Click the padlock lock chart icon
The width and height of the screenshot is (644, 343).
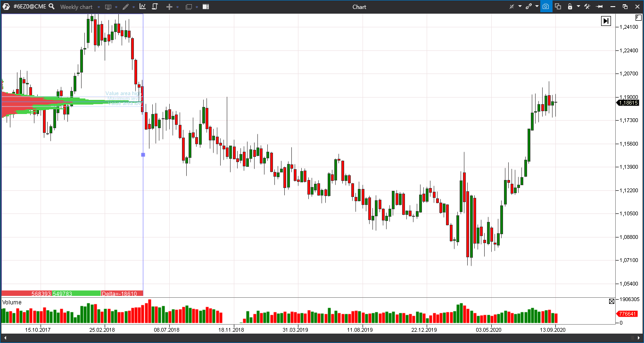[570, 7]
